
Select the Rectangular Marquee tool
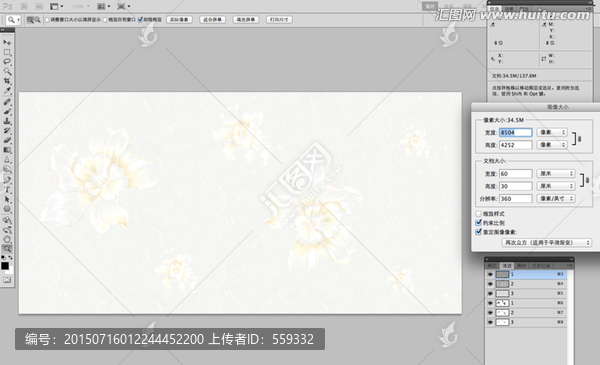7,52
